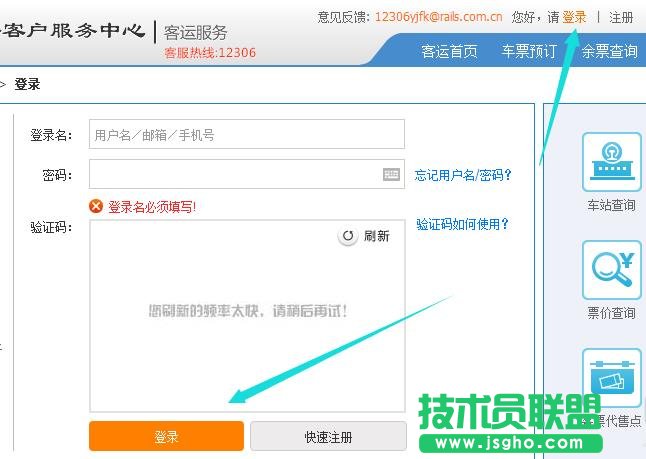Go to 客运首页 in the navigation bar
The width and height of the screenshot is (646, 459).
(x=449, y=52)
